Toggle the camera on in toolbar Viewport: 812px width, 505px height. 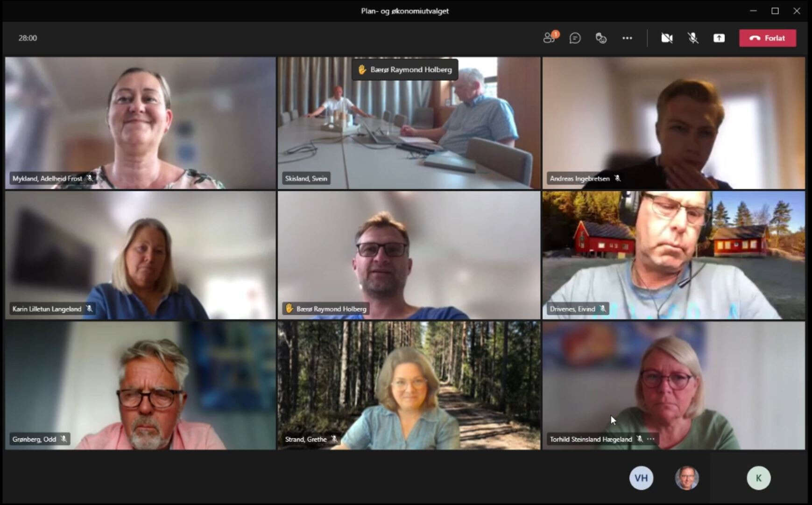667,38
